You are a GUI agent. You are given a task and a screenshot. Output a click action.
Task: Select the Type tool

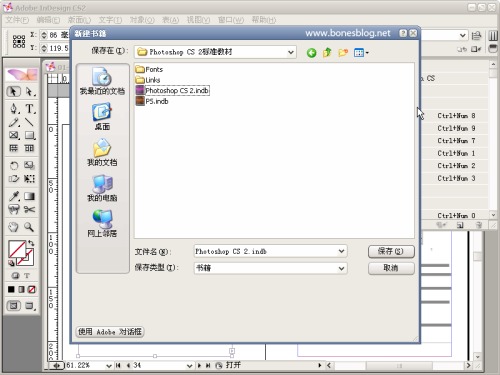pos(30,109)
